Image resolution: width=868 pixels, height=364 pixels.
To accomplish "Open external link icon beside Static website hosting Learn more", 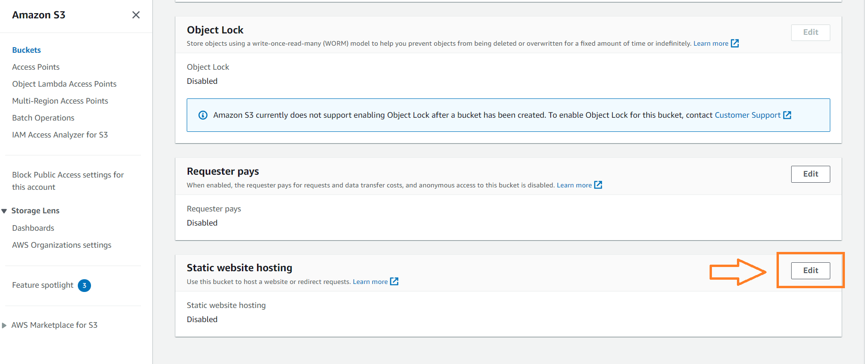I will click(x=394, y=282).
